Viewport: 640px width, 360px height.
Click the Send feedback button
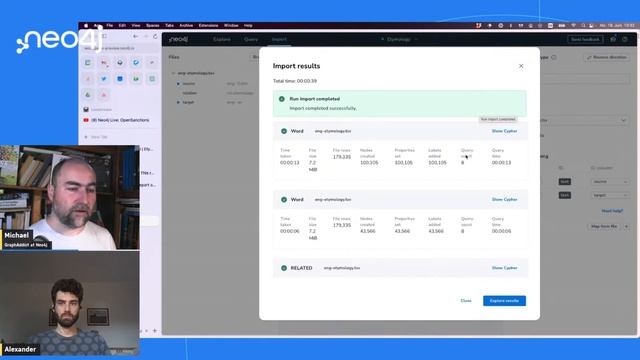click(x=585, y=40)
